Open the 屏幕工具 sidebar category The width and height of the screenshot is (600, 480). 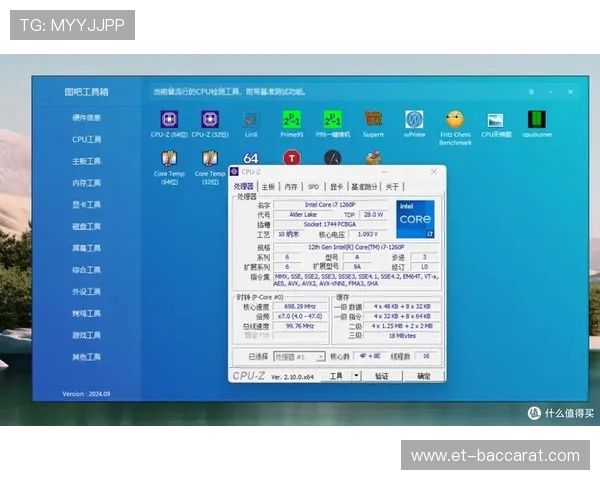[x=86, y=248]
